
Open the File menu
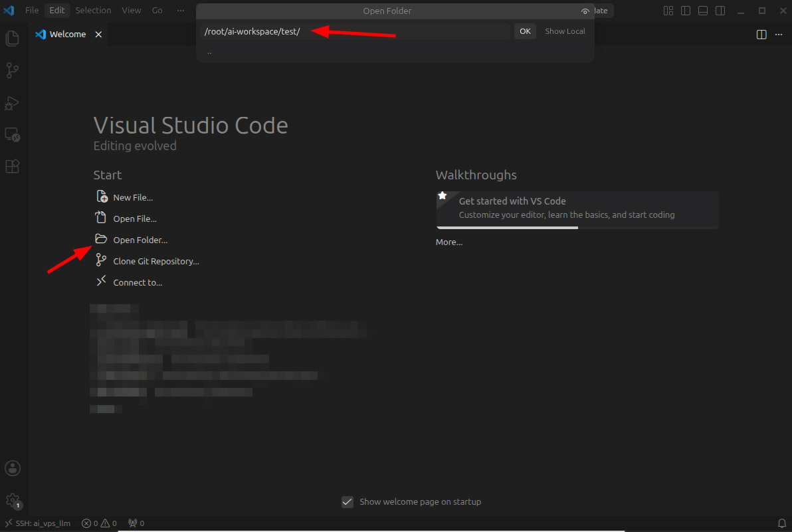click(x=32, y=10)
